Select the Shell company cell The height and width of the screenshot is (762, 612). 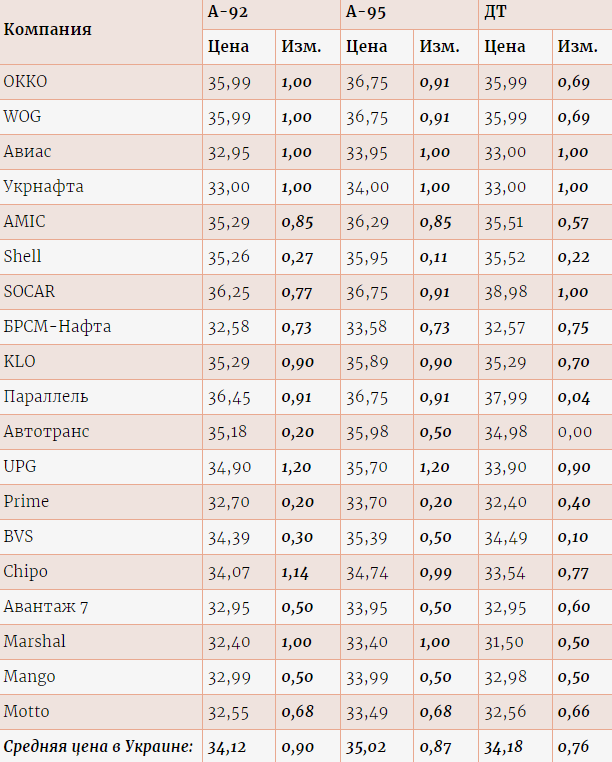tap(23, 257)
